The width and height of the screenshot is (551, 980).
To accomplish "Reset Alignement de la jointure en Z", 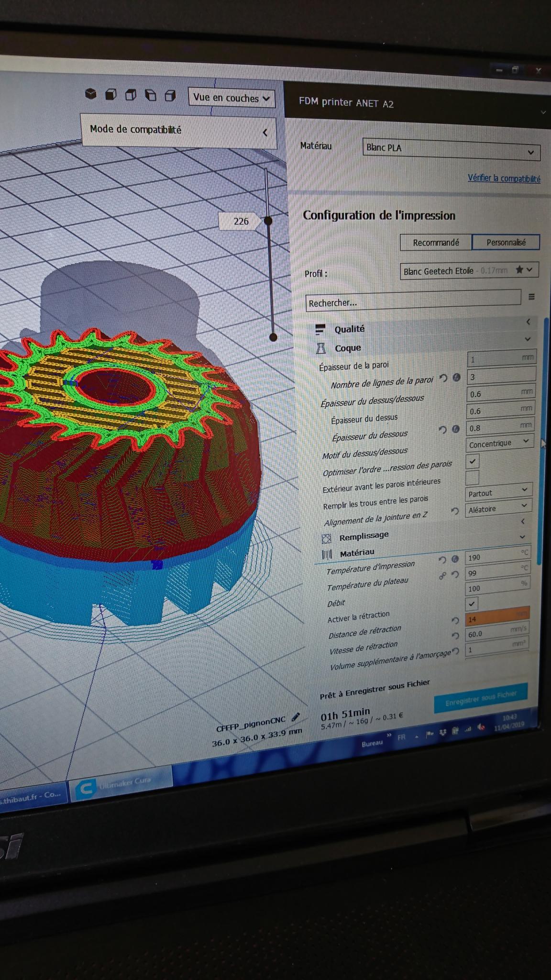I will (x=454, y=511).
